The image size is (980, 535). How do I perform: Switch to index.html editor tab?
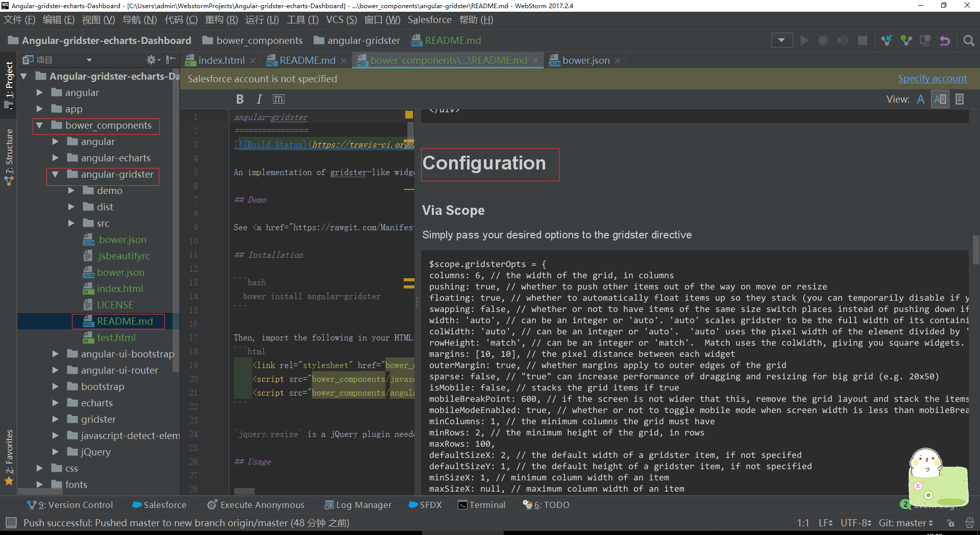coord(222,60)
